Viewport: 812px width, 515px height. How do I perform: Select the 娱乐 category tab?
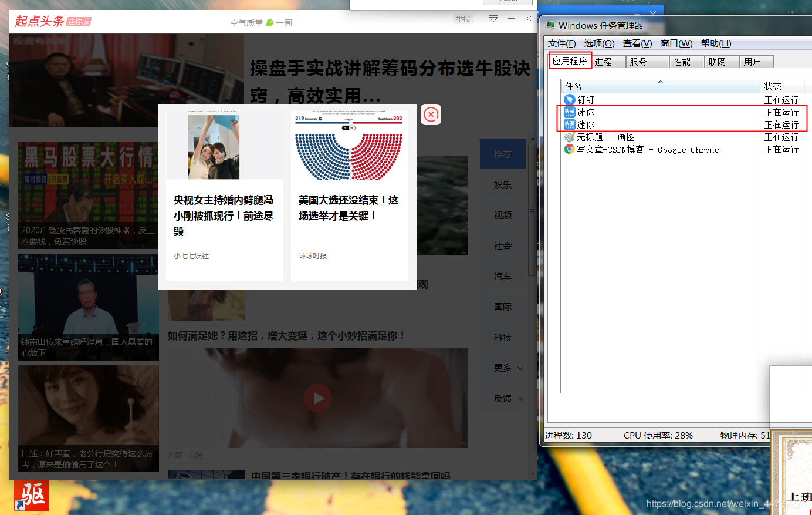[503, 184]
